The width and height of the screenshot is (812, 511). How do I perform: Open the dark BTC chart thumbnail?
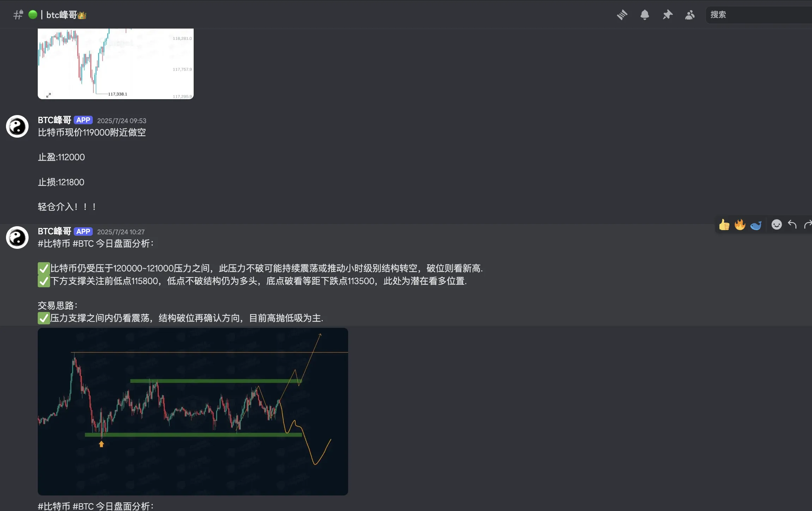pos(193,411)
